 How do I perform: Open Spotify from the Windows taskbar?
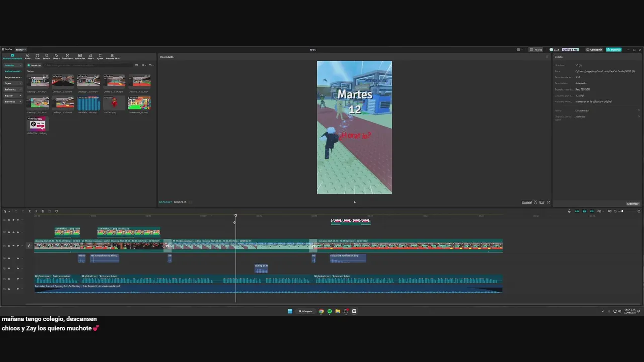click(x=330, y=311)
